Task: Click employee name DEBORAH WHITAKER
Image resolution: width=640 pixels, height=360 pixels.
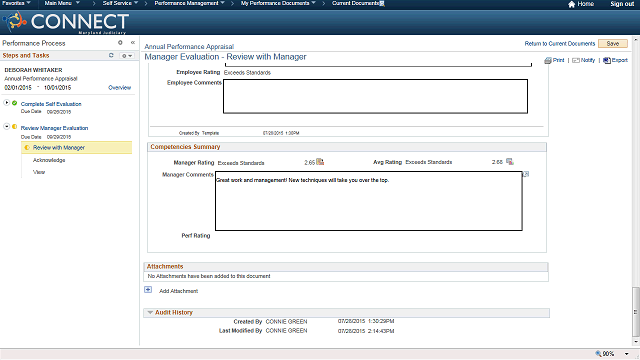Action: (33, 70)
